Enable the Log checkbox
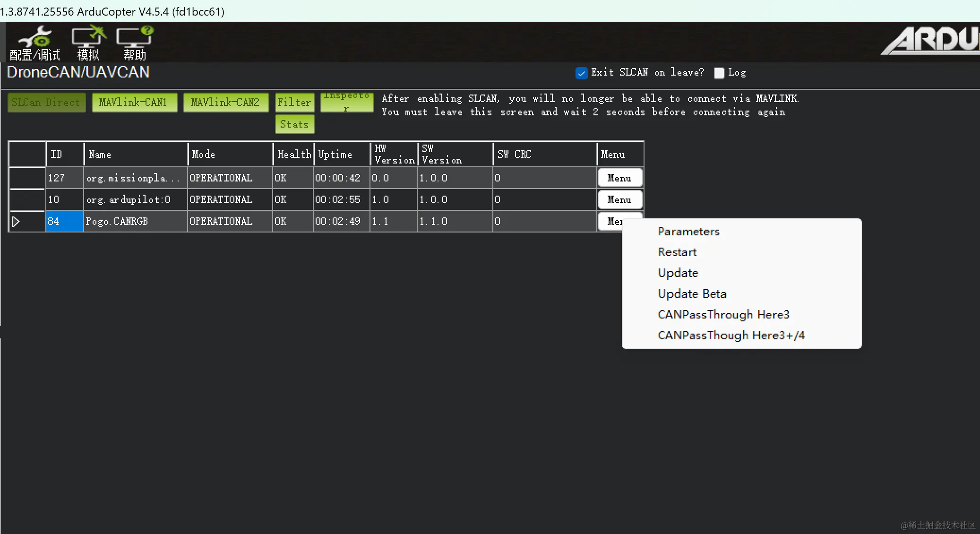 point(719,73)
